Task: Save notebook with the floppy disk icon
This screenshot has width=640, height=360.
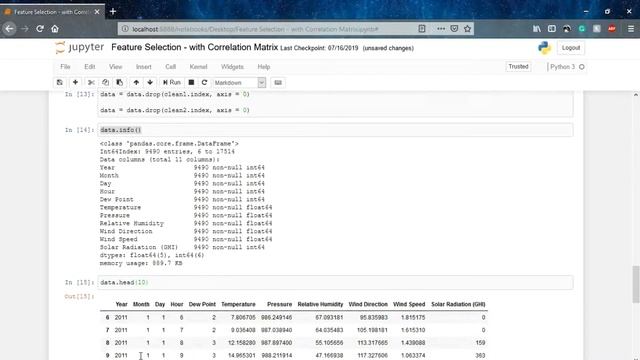Action: click(x=60, y=82)
